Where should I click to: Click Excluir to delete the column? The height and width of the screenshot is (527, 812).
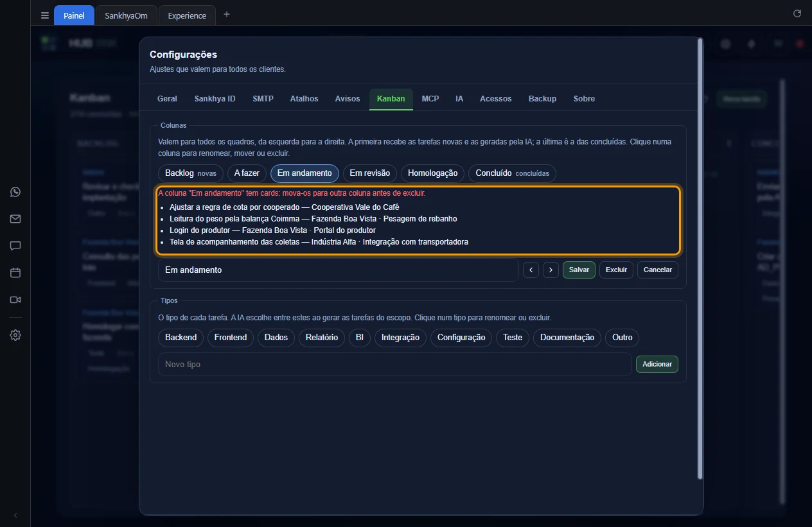tap(617, 270)
